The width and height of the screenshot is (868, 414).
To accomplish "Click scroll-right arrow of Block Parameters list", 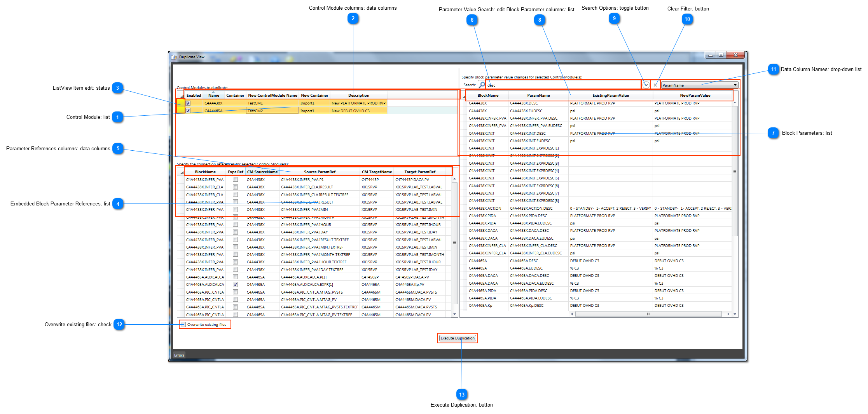I will tap(728, 314).
